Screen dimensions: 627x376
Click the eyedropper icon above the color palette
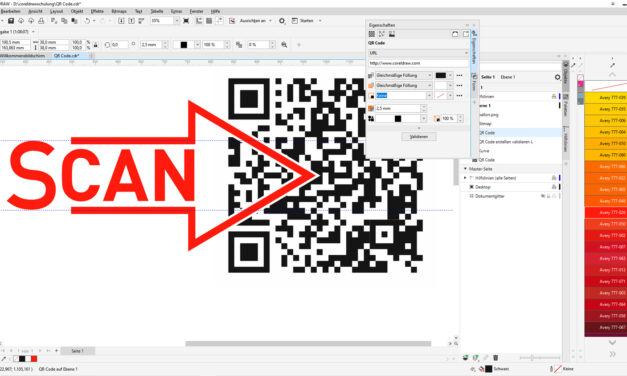612,65
